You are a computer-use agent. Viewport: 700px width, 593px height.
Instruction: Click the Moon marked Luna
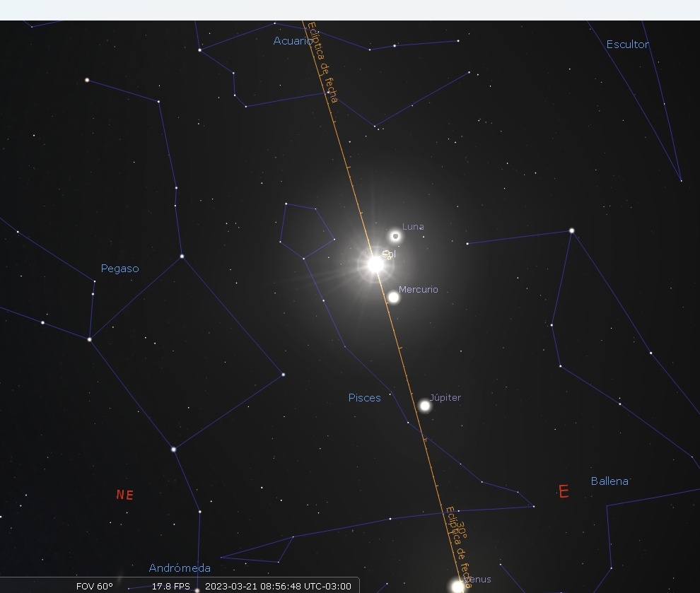click(395, 236)
